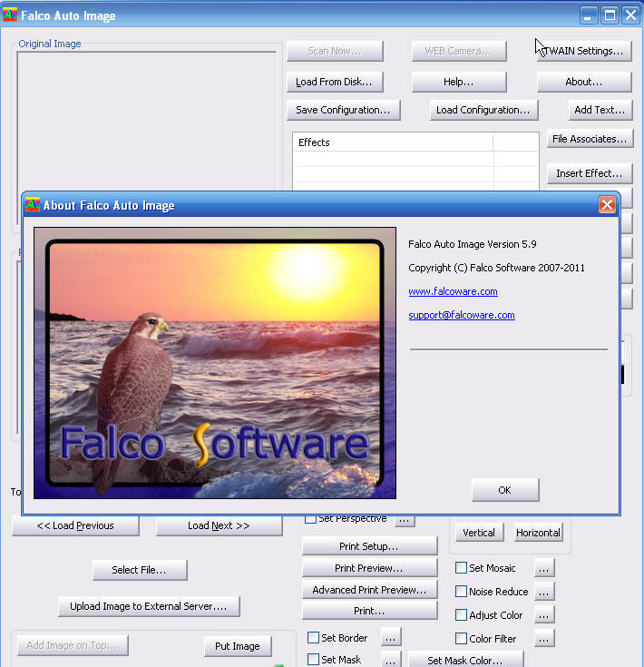Click the Falco Auto Image app icon

tap(9, 15)
